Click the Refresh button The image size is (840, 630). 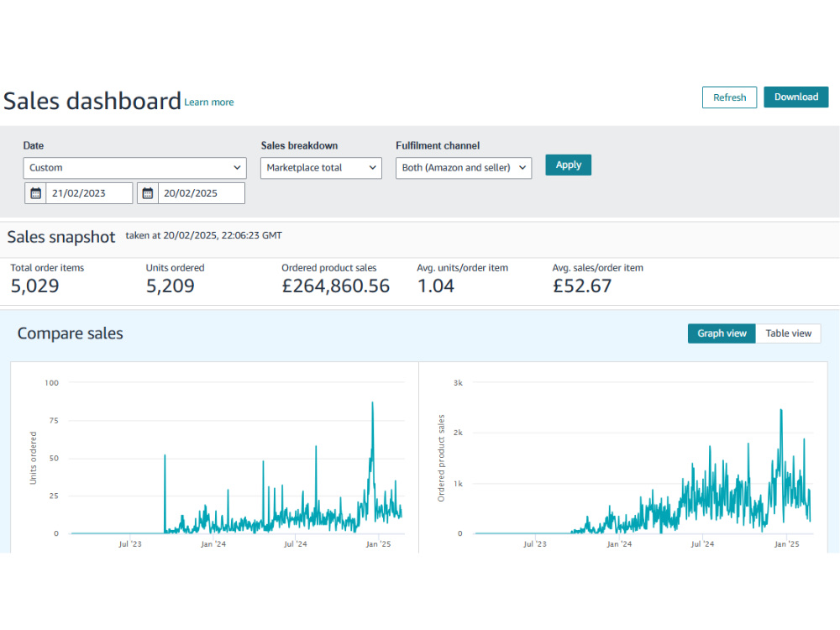pos(729,97)
